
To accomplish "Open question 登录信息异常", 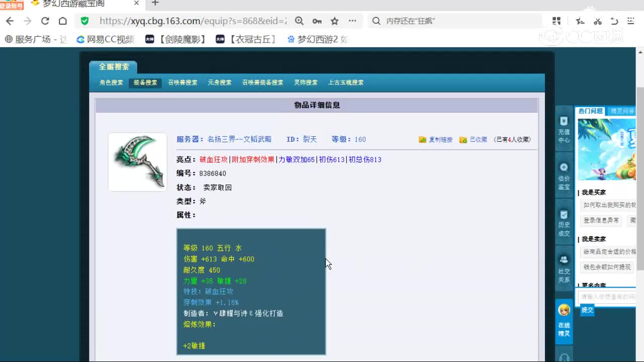I will [x=601, y=221].
